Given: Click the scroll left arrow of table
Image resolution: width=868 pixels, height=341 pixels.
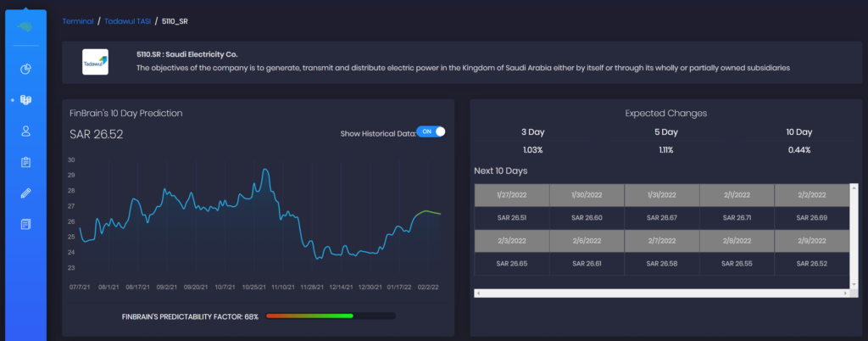Looking at the screenshot, I should click(478, 293).
